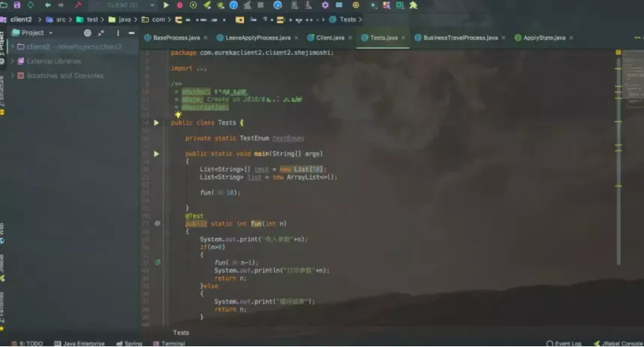644x347 pixels.
Task: Open the Terminal tool window
Action: click(169, 343)
